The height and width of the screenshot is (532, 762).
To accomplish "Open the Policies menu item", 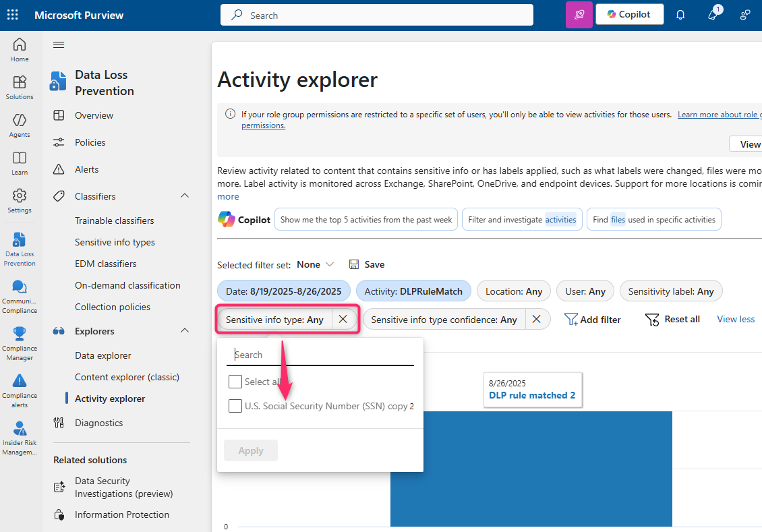I will click(x=90, y=142).
